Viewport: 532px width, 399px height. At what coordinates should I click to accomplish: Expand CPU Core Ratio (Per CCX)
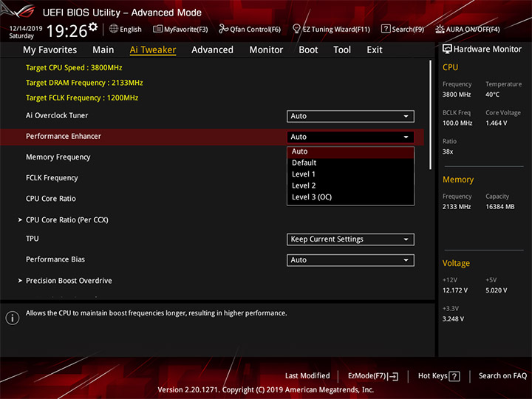point(67,220)
